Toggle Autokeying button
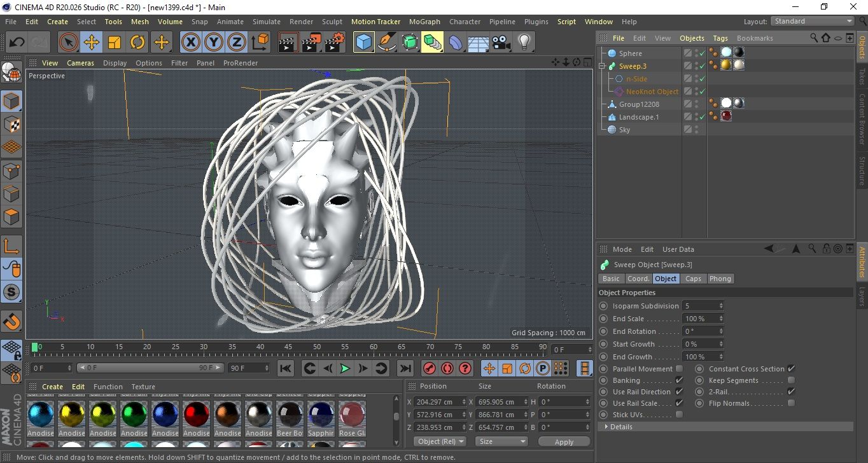 [x=447, y=368]
